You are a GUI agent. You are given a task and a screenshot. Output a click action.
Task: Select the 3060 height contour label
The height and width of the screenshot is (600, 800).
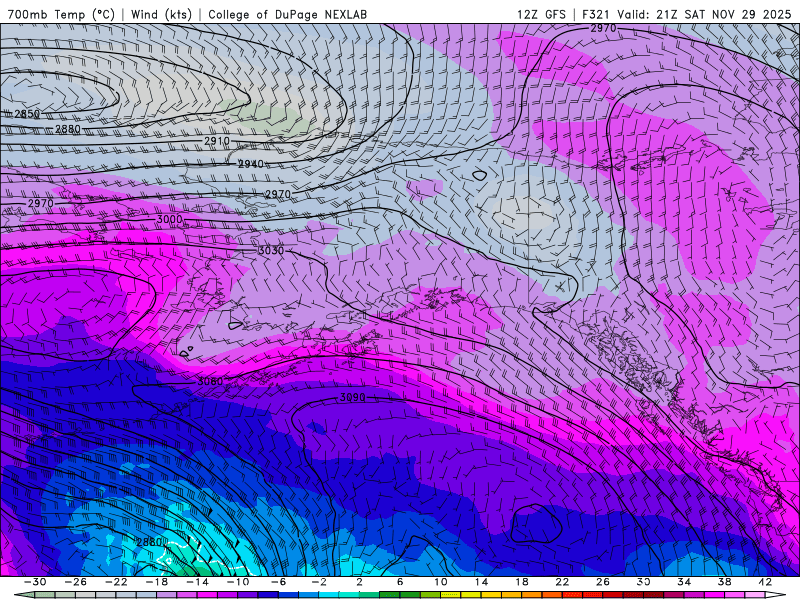tap(210, 381)
